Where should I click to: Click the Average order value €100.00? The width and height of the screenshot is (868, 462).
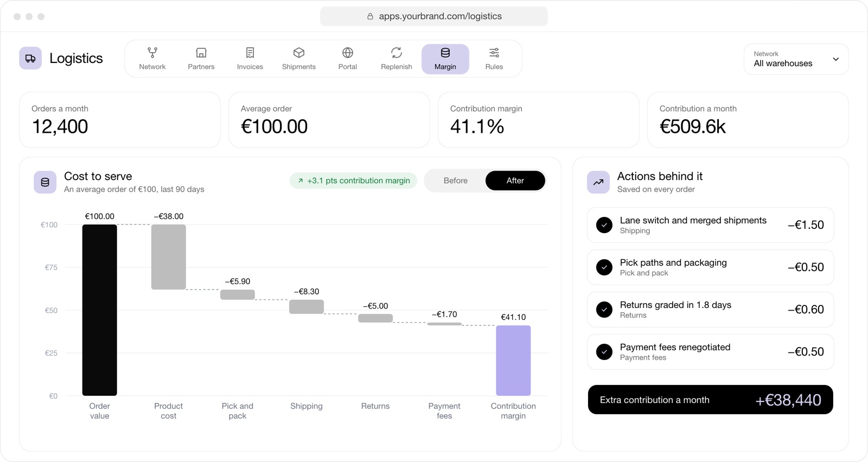[275, 126]
